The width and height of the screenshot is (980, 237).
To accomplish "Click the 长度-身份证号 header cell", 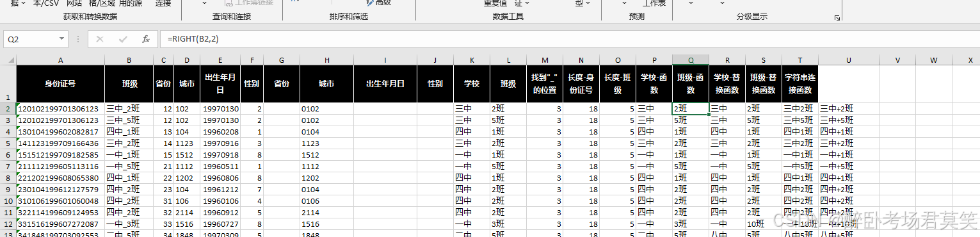I will (581, 84).
